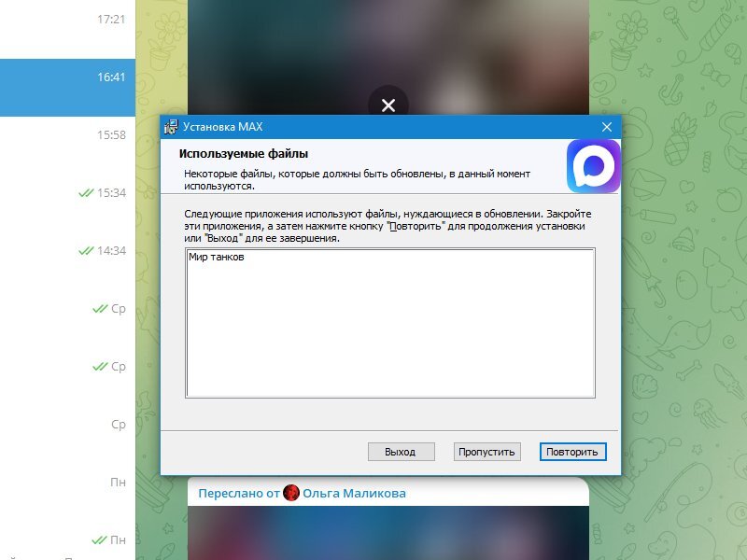Open the chat timestamped 15:58
The image size is (747, 560).
pyautogui.click(x=67, y=135)
